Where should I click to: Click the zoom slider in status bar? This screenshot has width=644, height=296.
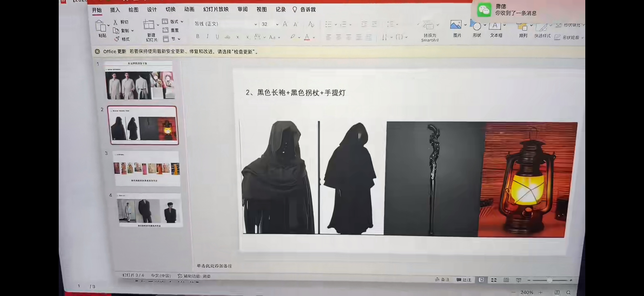point(549,281)
